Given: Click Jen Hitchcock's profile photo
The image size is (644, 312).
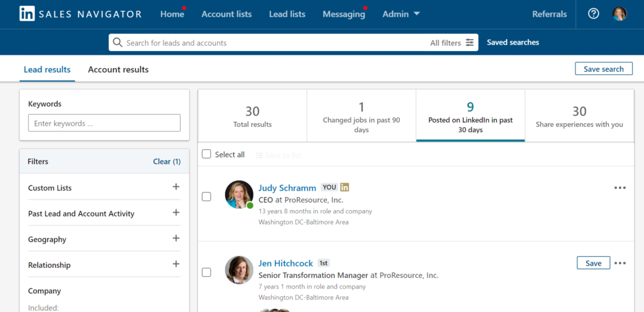Looking at the screenshot, I should point(239,270).
